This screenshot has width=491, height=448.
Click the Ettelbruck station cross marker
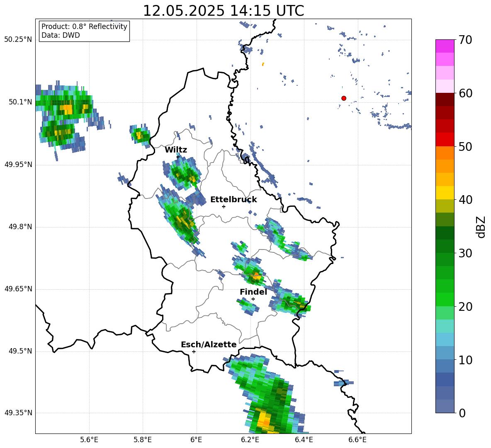point(224,206)
